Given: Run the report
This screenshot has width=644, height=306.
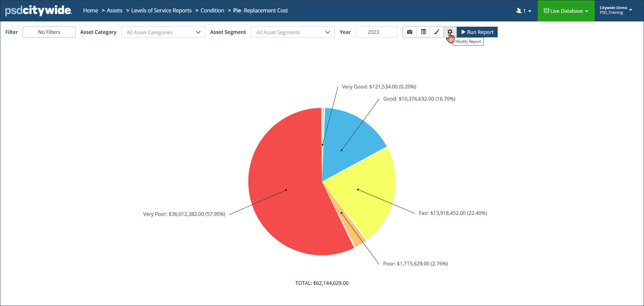Looking at the screenshot, I should 477,32.
